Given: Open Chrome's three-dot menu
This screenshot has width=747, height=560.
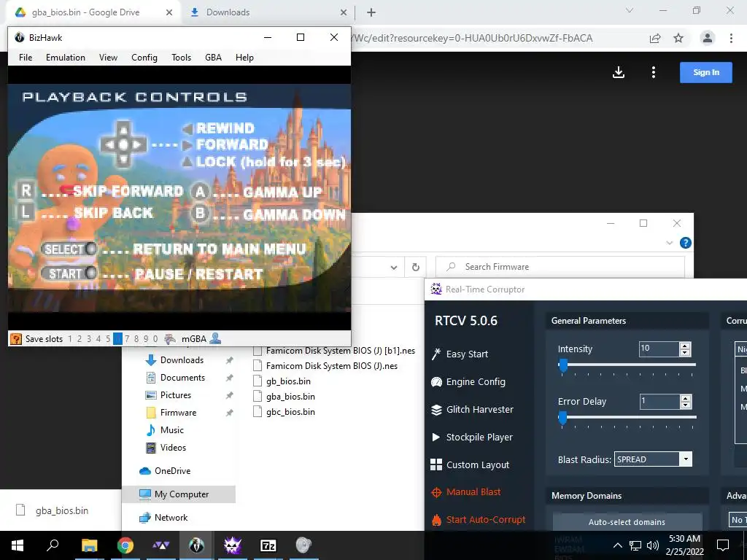Looking at the screenshot, I should coord(731,38).
